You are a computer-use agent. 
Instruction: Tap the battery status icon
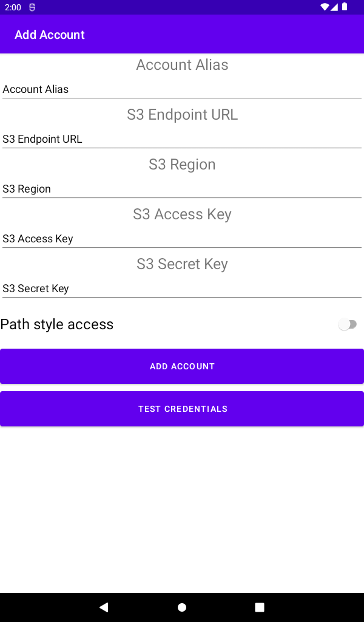(345, 7)
